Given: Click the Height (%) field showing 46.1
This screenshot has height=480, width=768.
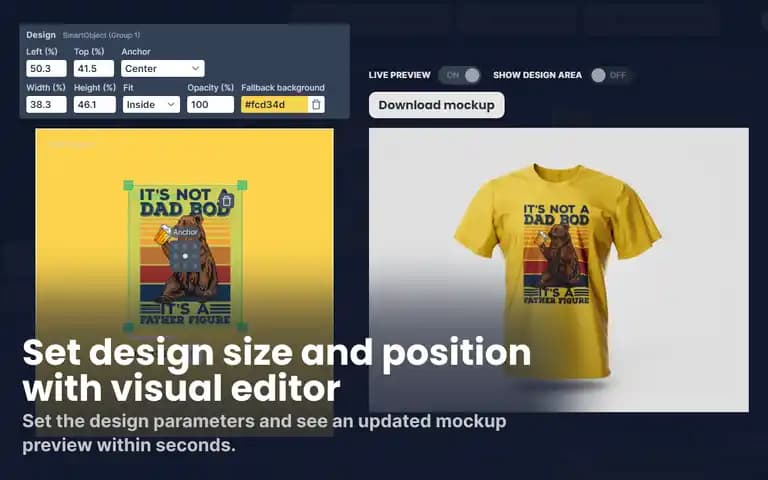Looking at the screenshot, I should tap(95, 104).
